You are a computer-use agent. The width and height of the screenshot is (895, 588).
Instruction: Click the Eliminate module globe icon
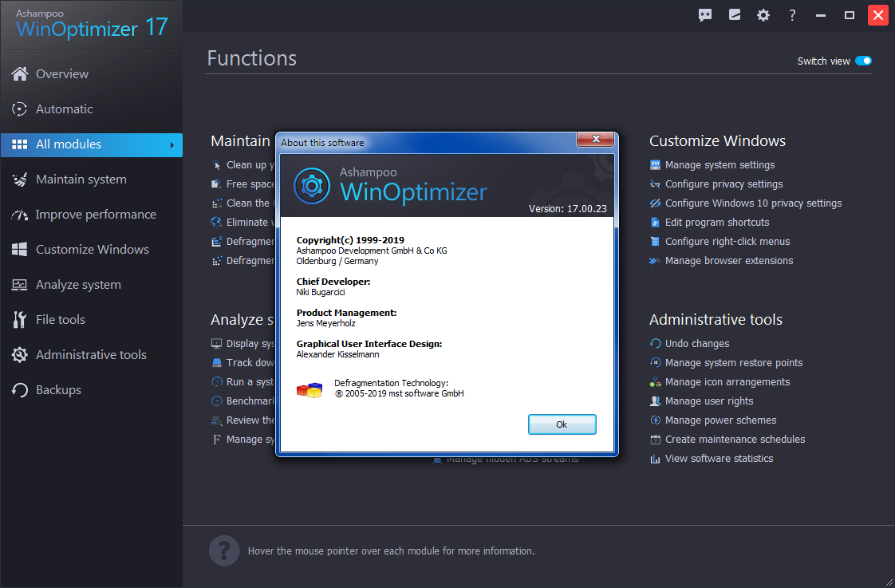[216, 222]
